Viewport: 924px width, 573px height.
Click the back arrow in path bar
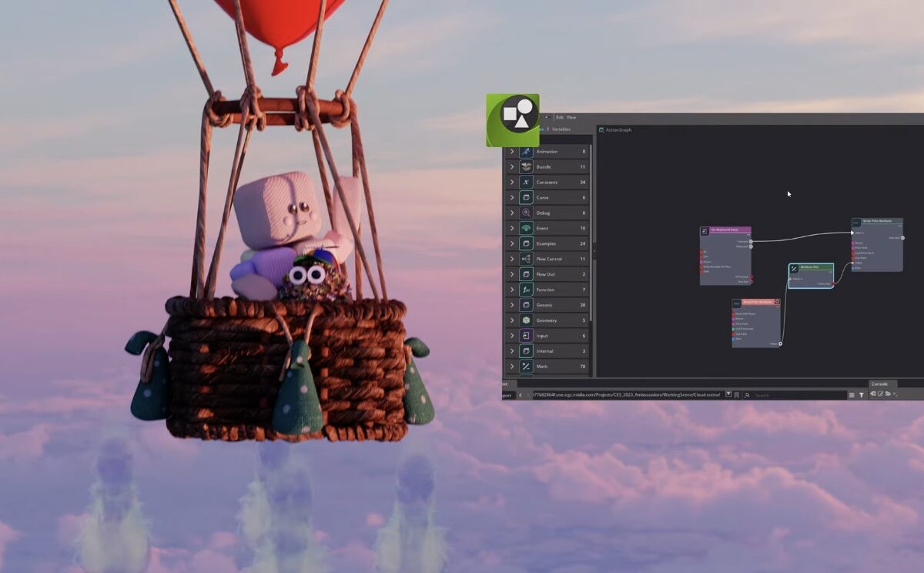click(x=519, y=395)
